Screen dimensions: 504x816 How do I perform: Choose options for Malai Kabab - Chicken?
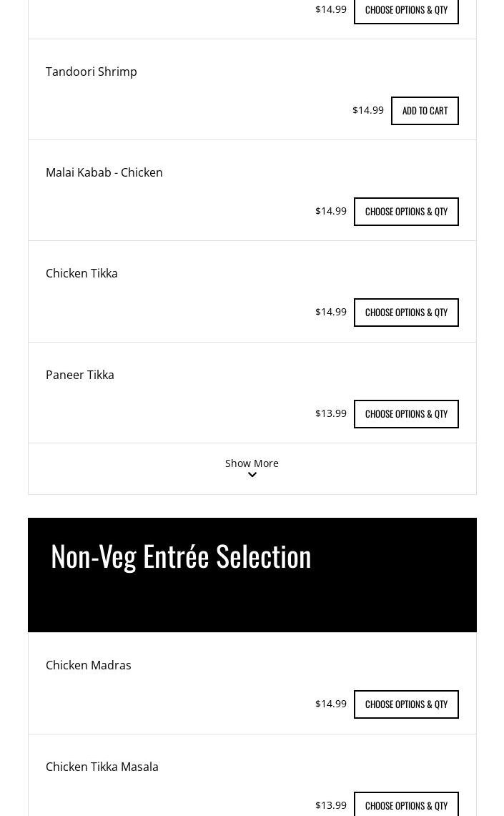point(406,212)
